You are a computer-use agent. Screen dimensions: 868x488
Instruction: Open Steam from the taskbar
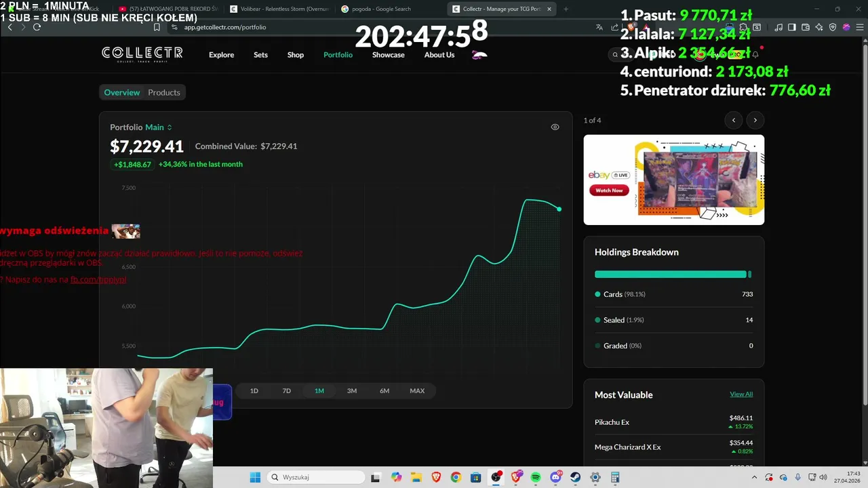pos(575,477)
